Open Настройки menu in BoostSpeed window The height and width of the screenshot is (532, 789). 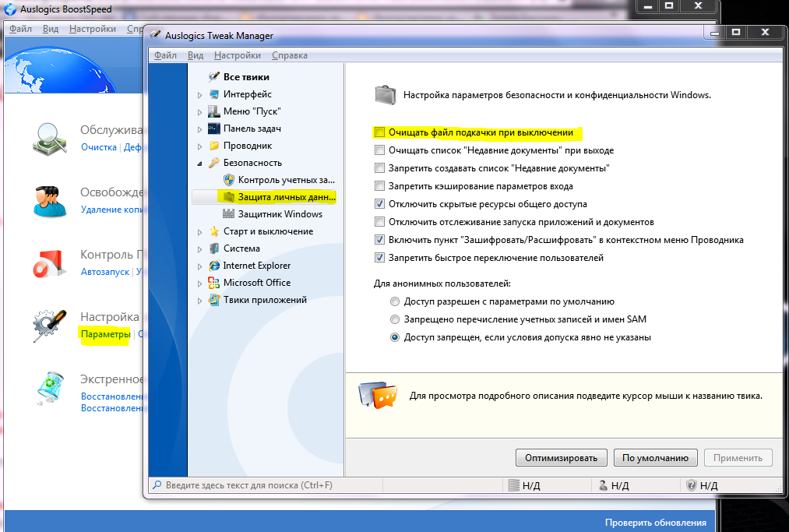tap(93, 29)
